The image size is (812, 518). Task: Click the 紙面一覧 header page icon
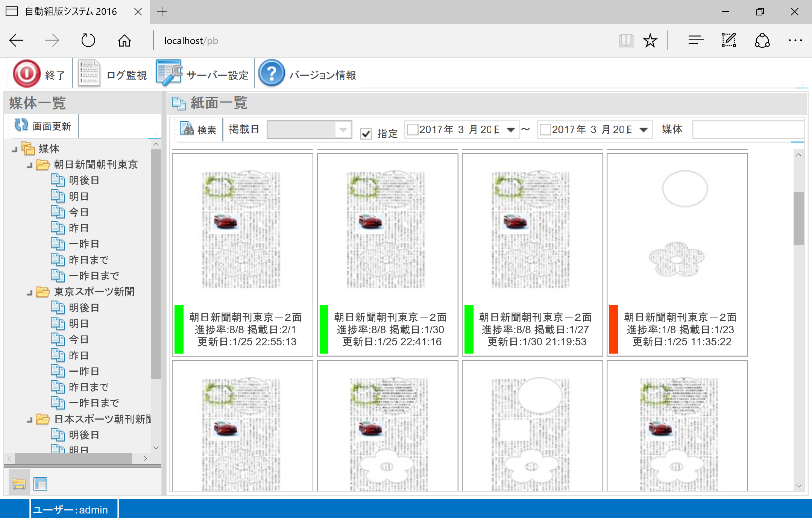coord(179,103)
